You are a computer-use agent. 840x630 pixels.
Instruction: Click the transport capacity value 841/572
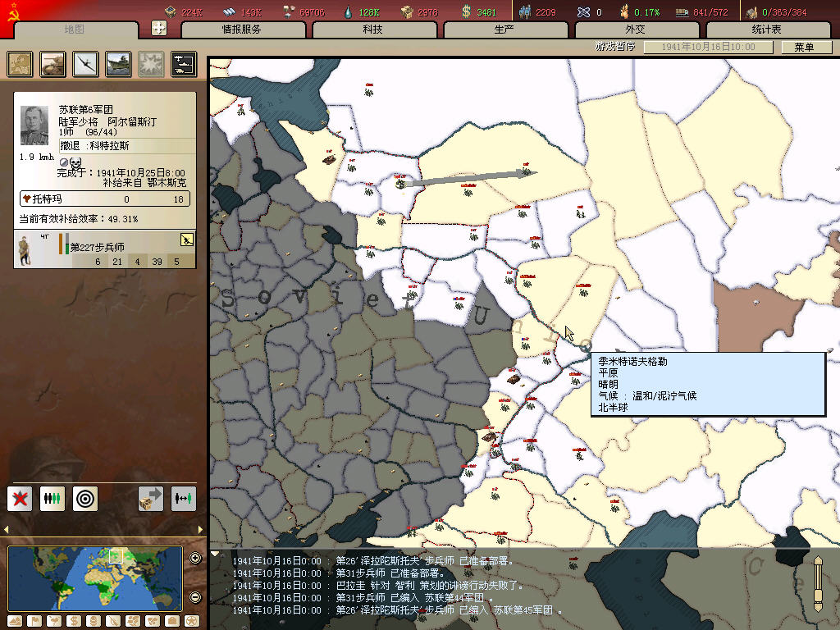coord(710,12)
